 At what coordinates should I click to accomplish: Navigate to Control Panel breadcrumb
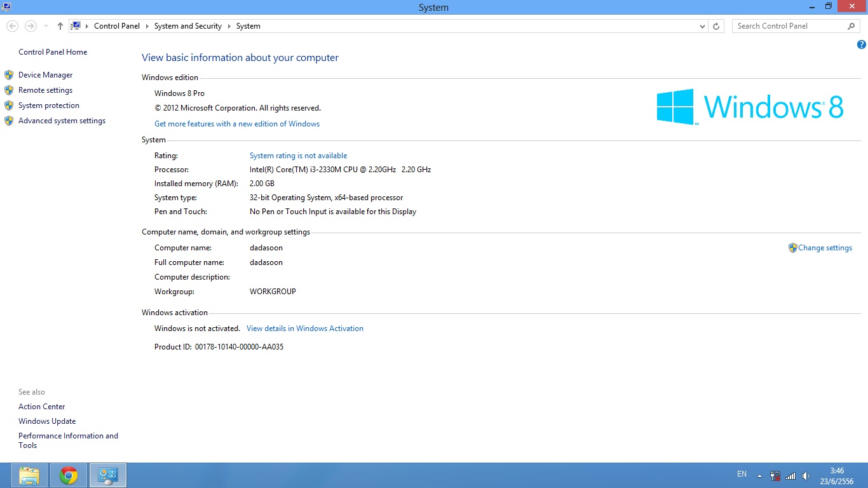pyautogui.click(x=117, y=26)
